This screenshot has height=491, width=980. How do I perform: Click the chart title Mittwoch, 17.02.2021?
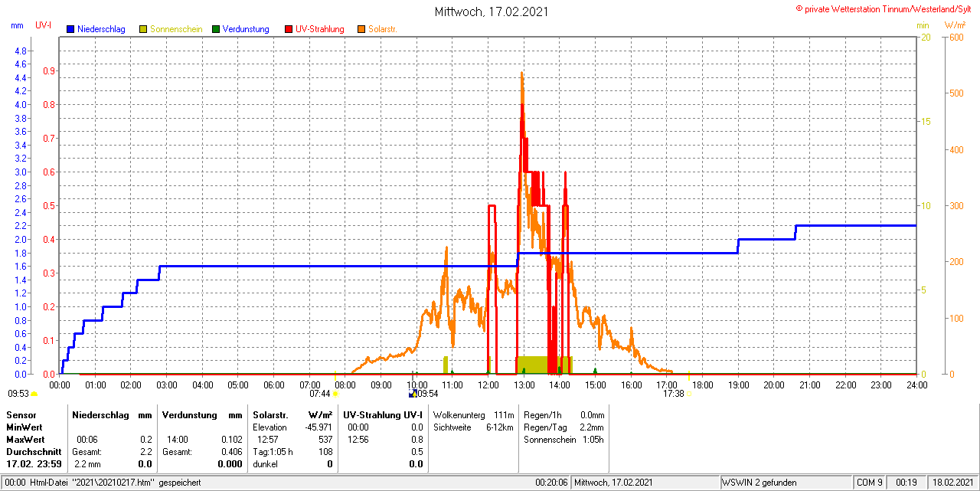[491, 11]
